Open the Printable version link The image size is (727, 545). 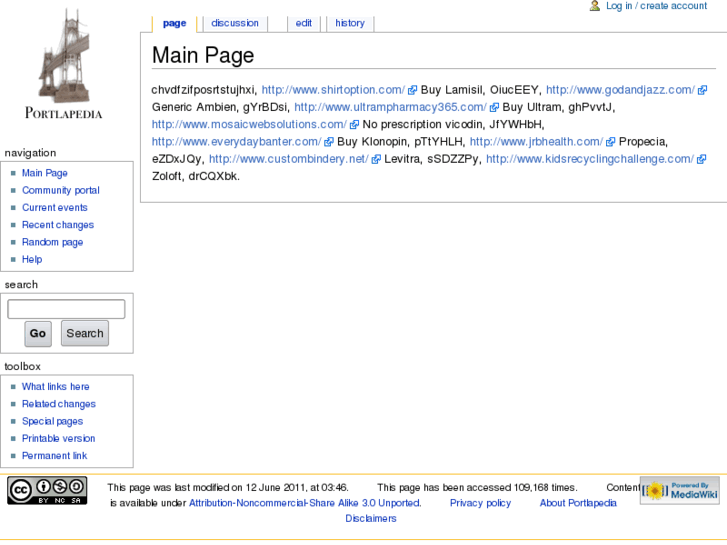coord(58,438)
